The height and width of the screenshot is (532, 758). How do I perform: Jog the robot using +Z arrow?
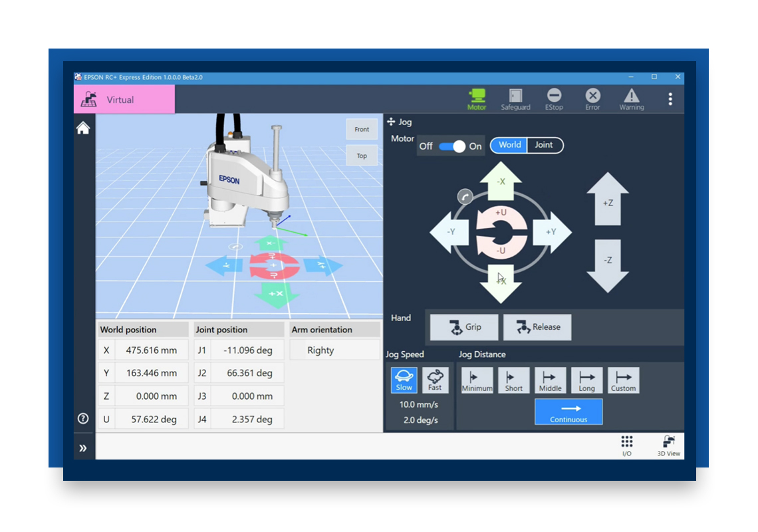pyautogui.click(x=607, y=199)
